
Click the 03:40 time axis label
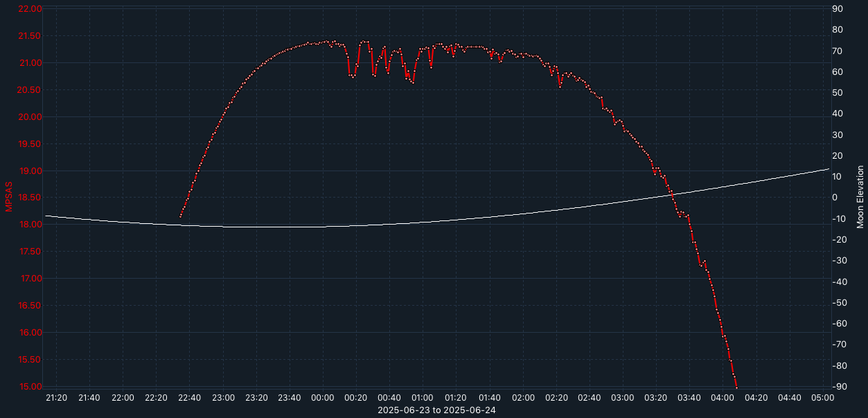pos(689,398)
